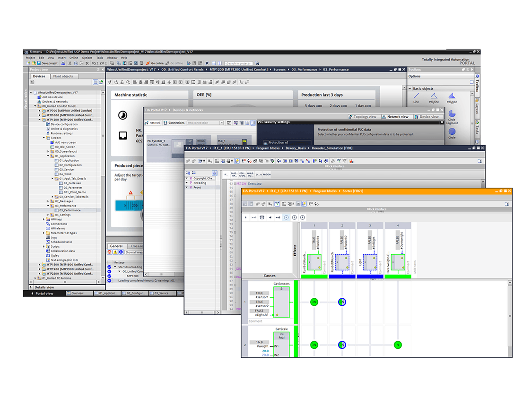
Task: Click the Add new device tree icon
Action: (x=39, y=97)
